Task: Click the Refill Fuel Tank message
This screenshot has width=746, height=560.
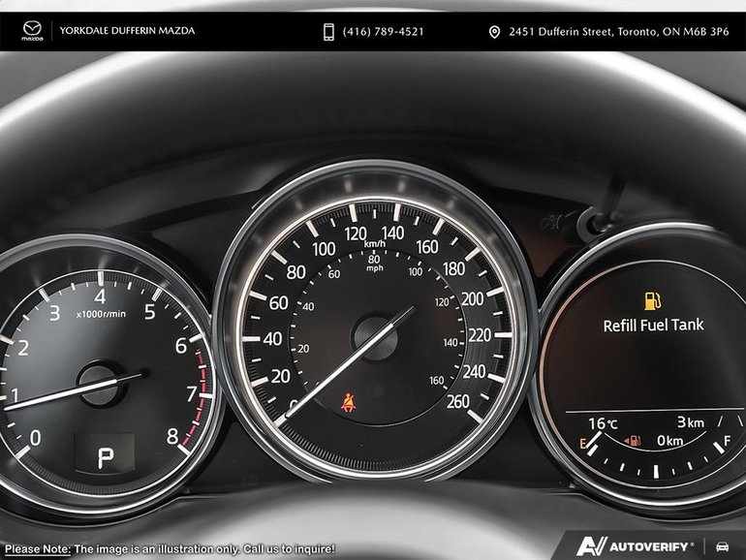Action: pos(653,326)
